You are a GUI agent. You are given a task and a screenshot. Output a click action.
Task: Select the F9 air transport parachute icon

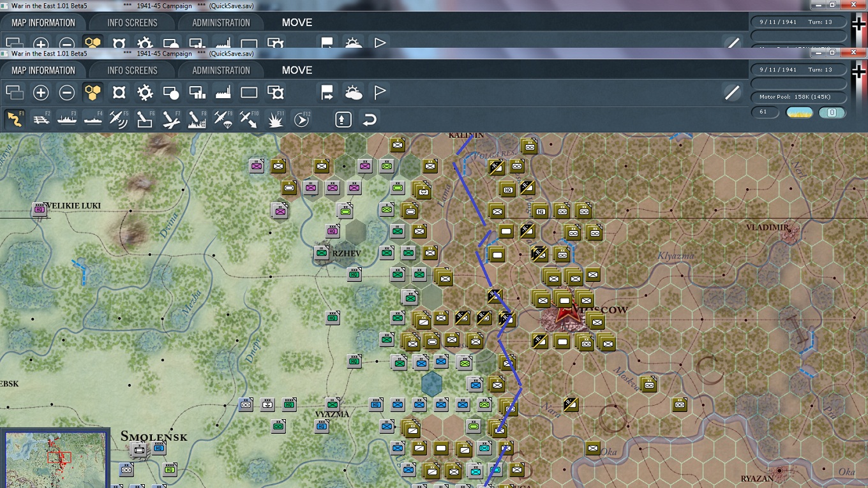click(x=223, y=119)
